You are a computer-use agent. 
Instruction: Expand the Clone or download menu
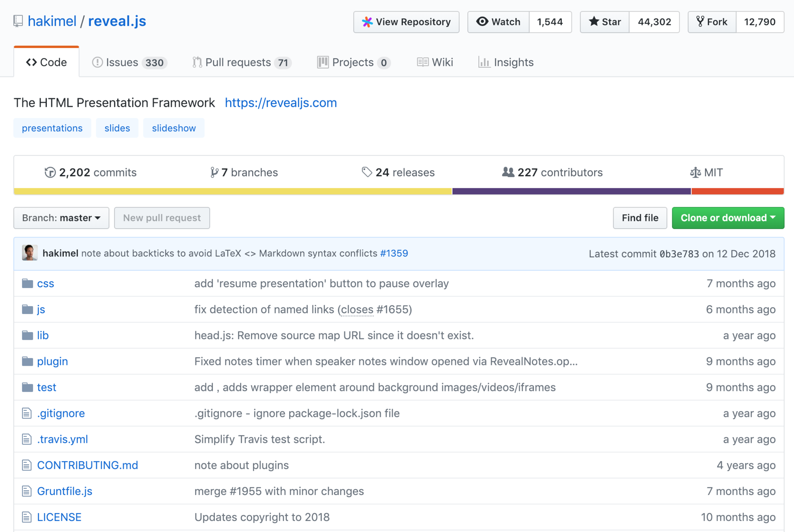[727, 218]
